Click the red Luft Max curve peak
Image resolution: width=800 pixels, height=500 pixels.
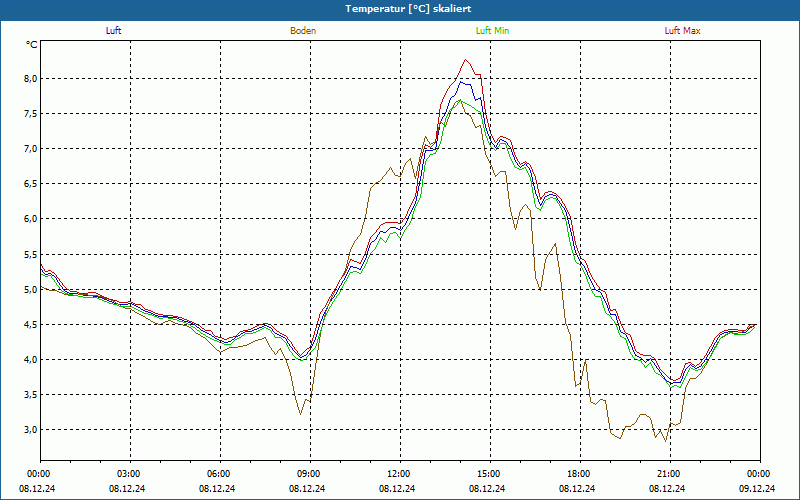(x=465, y=60)
